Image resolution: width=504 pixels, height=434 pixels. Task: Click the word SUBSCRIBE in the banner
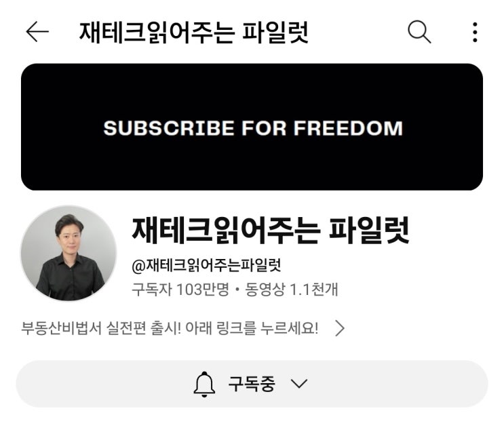tap(169, 128)
